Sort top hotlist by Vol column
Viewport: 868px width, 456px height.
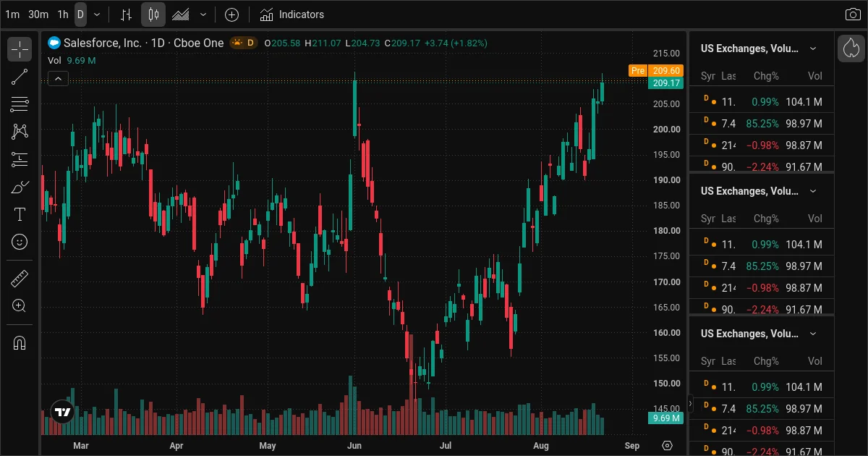pos(815,76)
